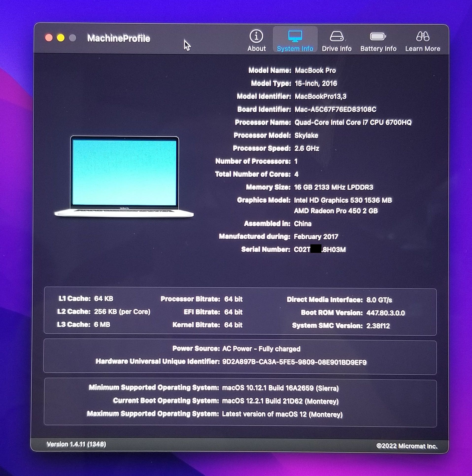Click the Serial Number value
This screenshot has width=472, height=476.
tap(320, 250)
